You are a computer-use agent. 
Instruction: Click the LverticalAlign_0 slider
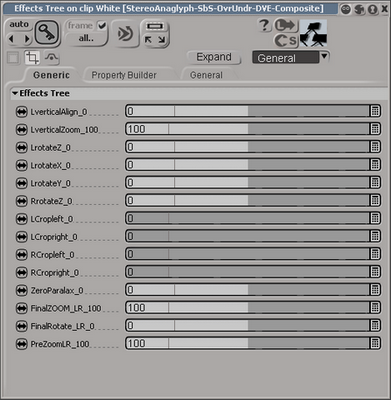tap(272, 111)
